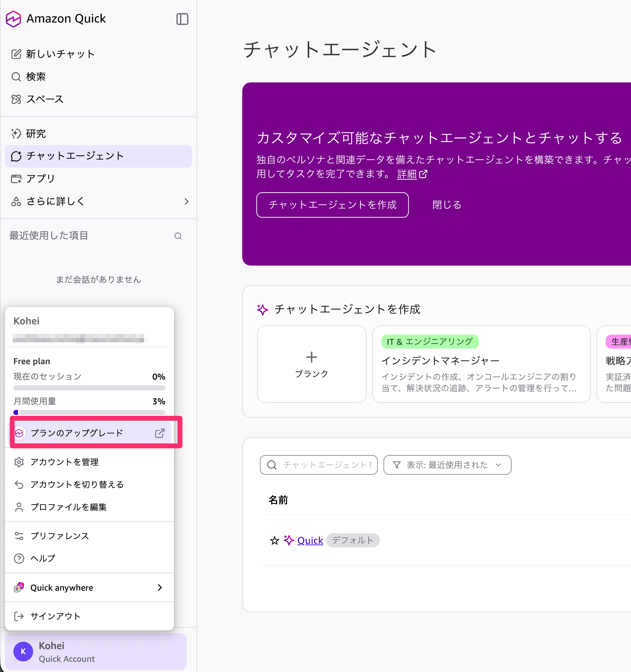The image size is (631, 672).
Task: Open 検索 in the sidebar
Action: (99, 76)
